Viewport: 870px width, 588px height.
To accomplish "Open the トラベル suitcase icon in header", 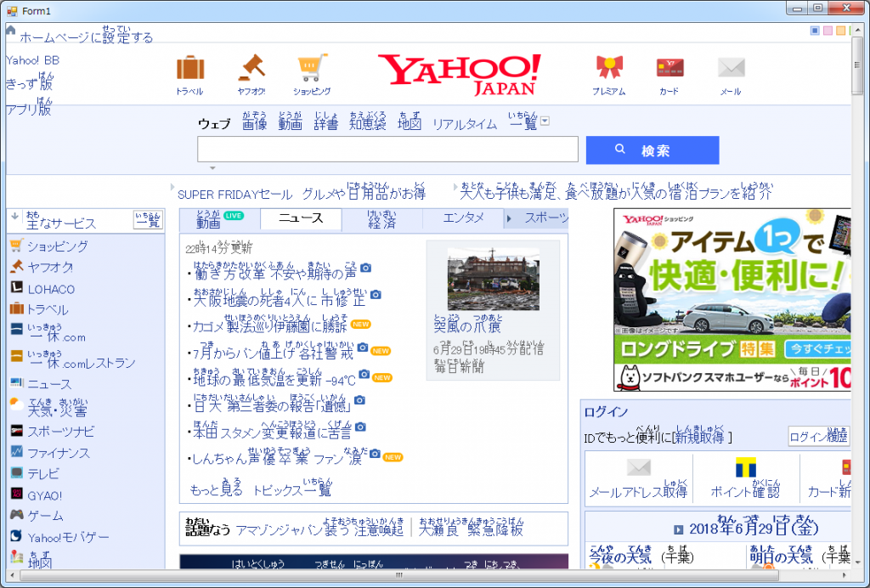I will (x=189, y=68).
